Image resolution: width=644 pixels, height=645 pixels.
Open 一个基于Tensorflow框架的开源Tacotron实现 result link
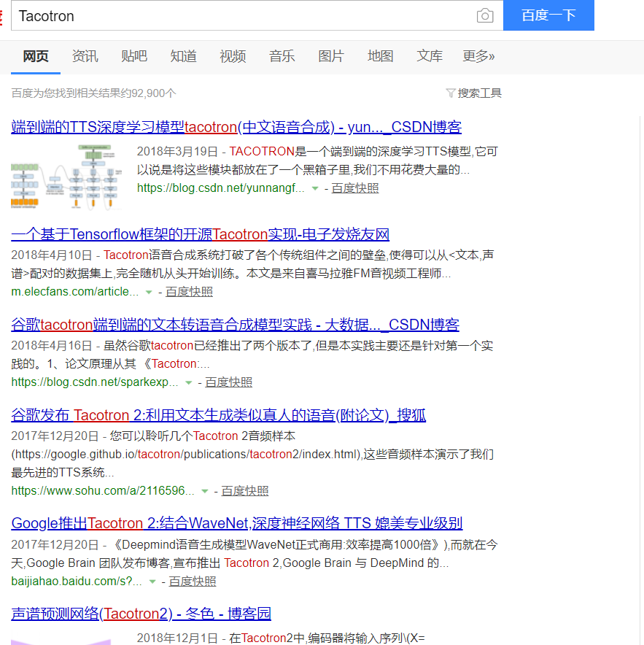point(201,234)
